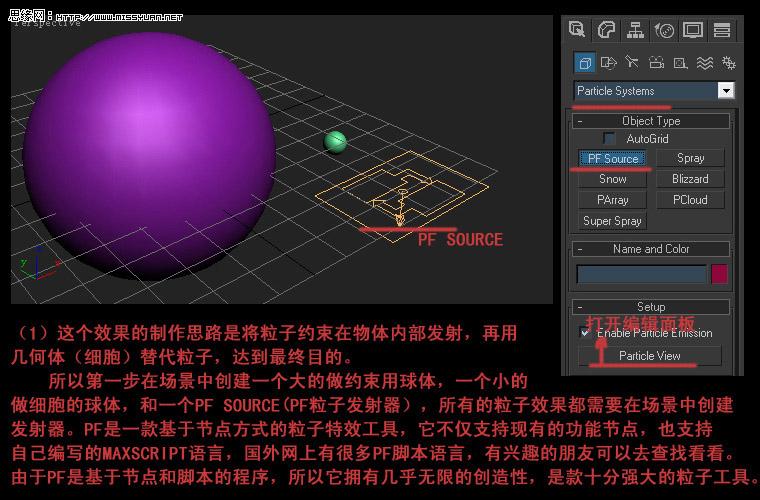The image size is (760, 500).
Task: Click the Blizzard button
Action: (690, 179)
